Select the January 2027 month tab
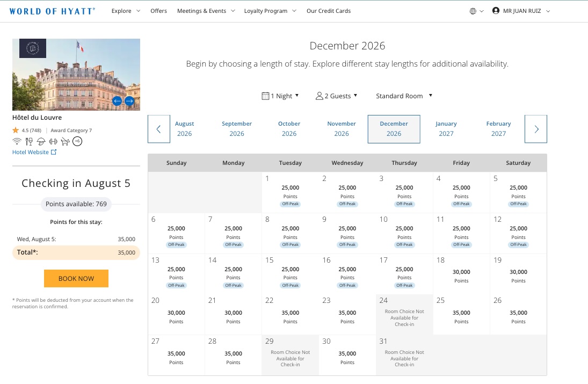 (x=446, y=128)
